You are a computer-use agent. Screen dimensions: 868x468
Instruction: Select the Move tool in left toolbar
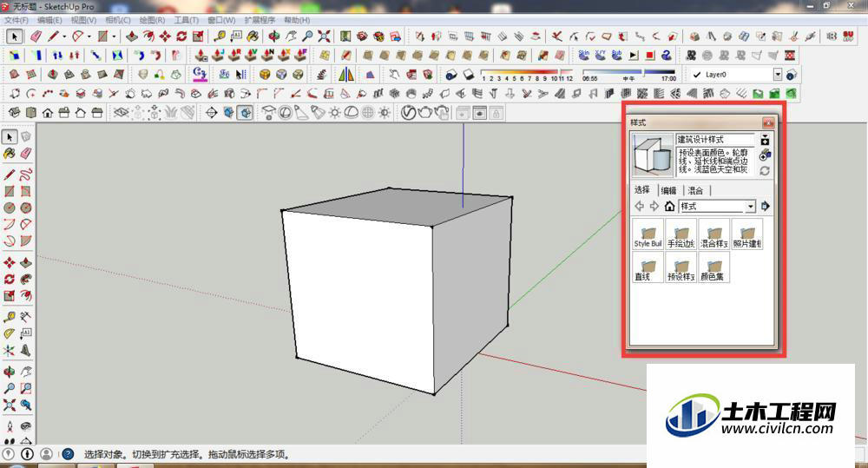[x=10, y=262]
